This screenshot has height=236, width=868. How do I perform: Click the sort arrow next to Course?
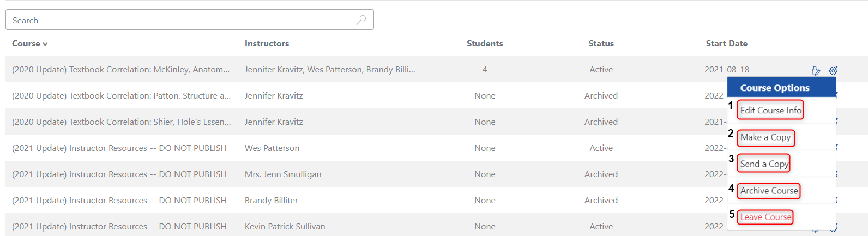(45, 44)
